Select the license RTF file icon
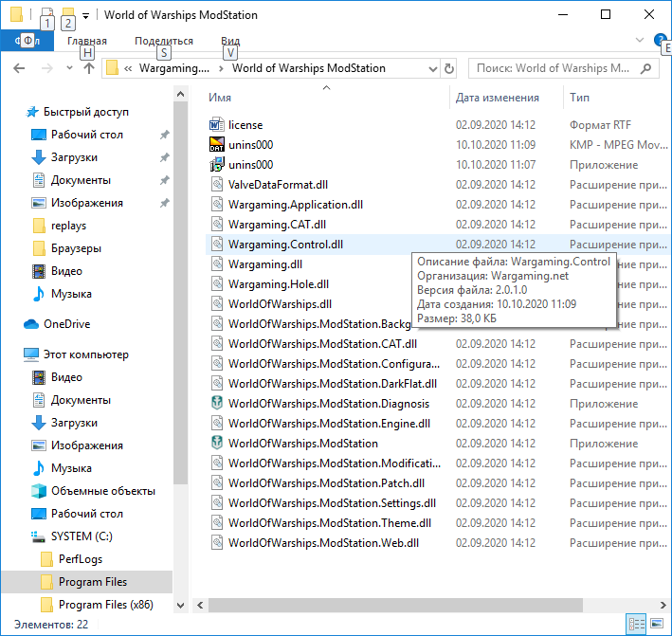This screenshot has width=672, height=636. (x=217, y=125)
